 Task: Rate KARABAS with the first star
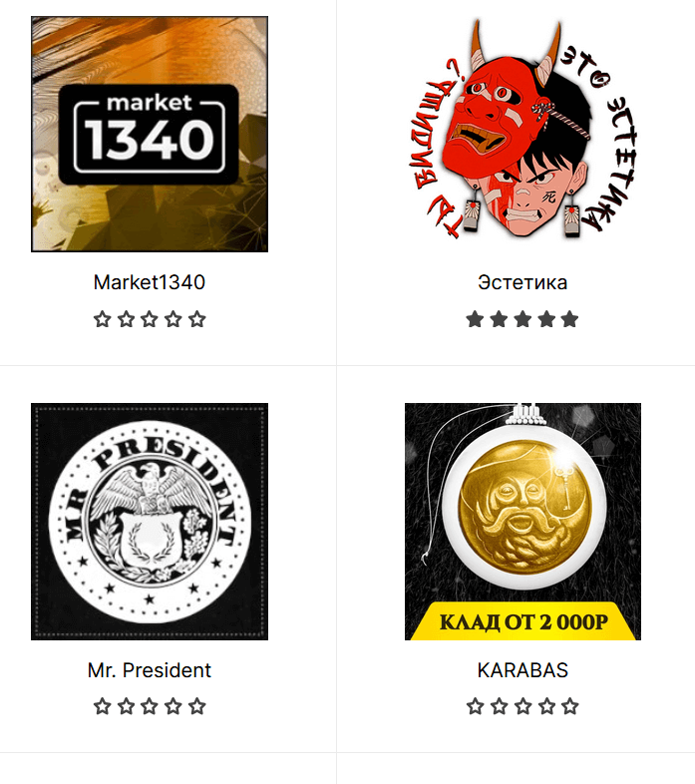tap(475, 706)
